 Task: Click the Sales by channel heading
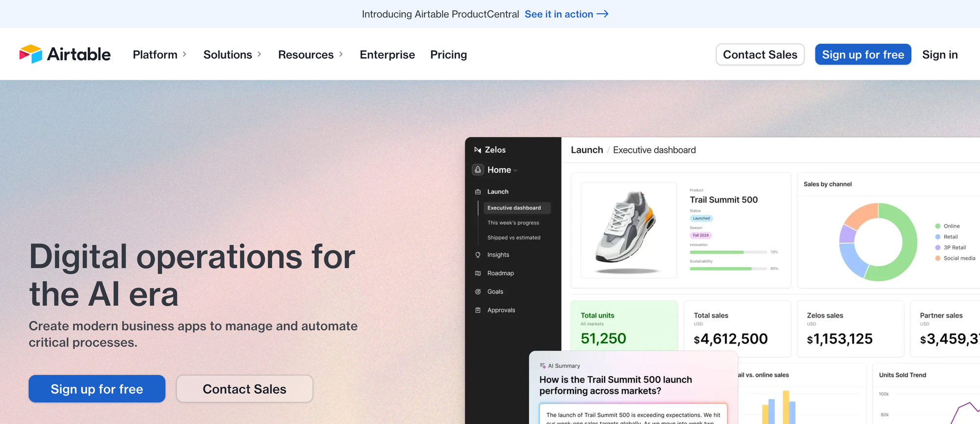tap(828, 184)
